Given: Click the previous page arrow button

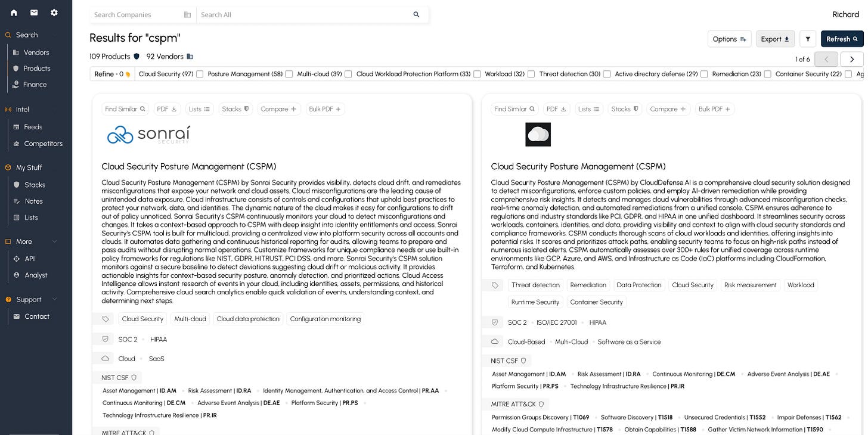Looking at the screenshot, I should [x=826, y=59].
